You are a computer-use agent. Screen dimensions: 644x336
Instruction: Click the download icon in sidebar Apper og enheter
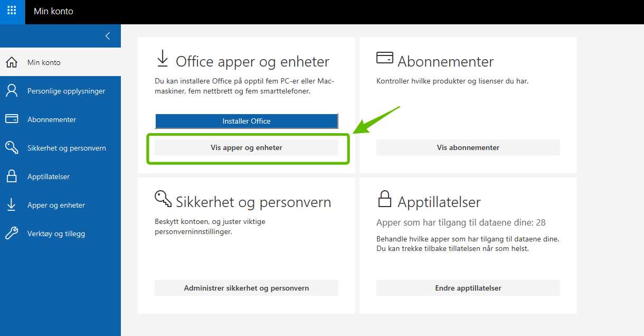click(x=11, y=205)
